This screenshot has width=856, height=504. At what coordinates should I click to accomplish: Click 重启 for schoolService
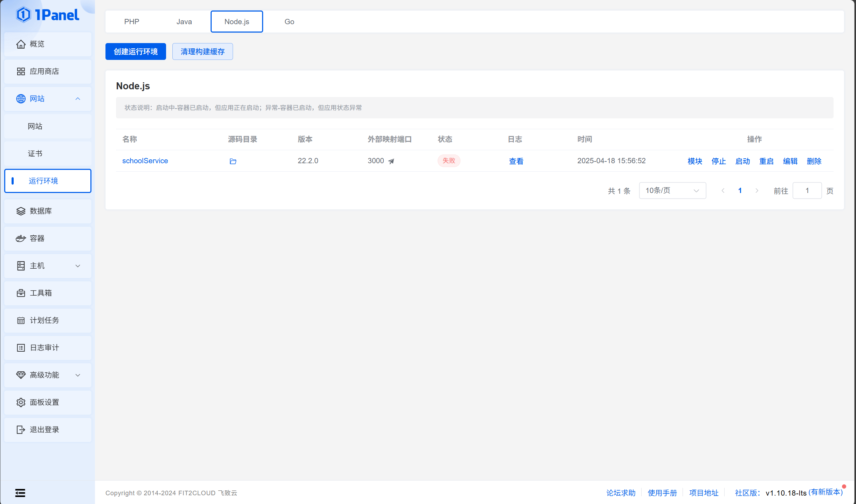(766, 161)
